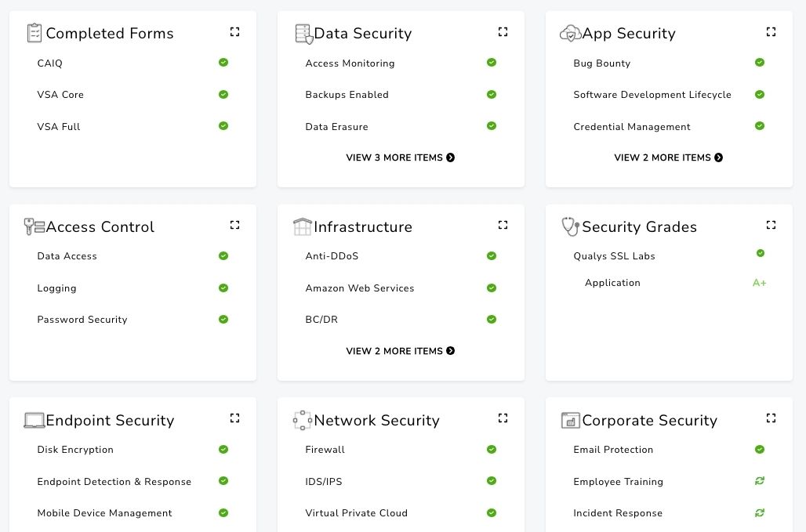Click the green check for Qualys SSL Labs
The height and width of the screenshot is (532, 806).
coord(761,253)
